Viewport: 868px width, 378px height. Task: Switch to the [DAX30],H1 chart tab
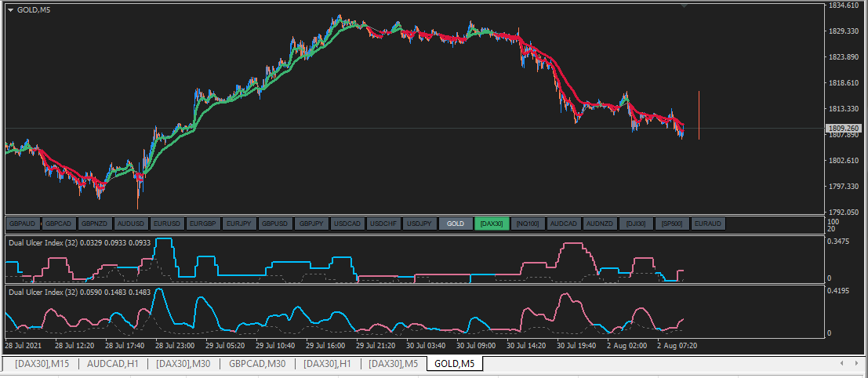click(x=327, y=364)
